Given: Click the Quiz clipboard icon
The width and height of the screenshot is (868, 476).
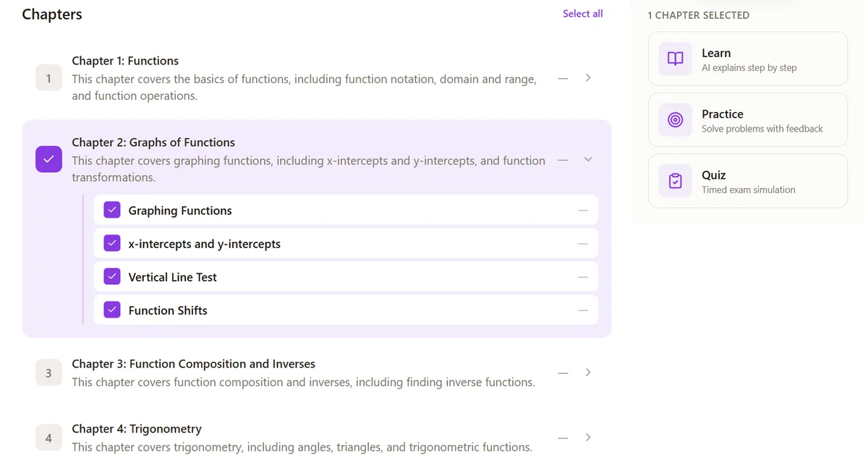Looking at the screenshot, I should 675,181.
